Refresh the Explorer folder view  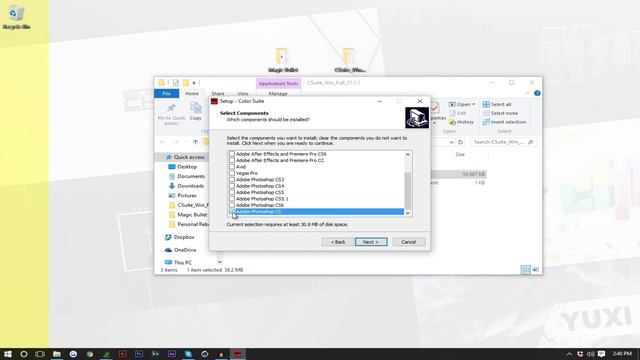pyautogui.click(x=460, y=142)
